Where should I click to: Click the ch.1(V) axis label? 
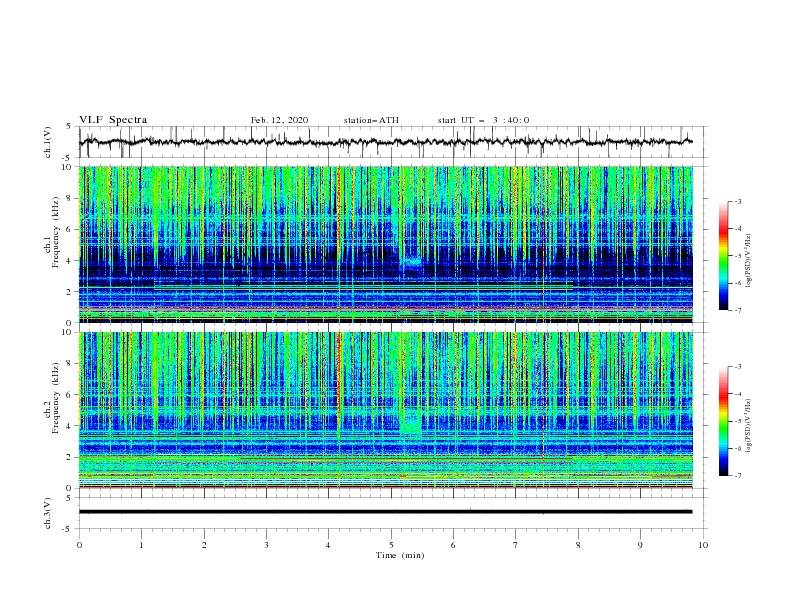(x=47, y=142)
